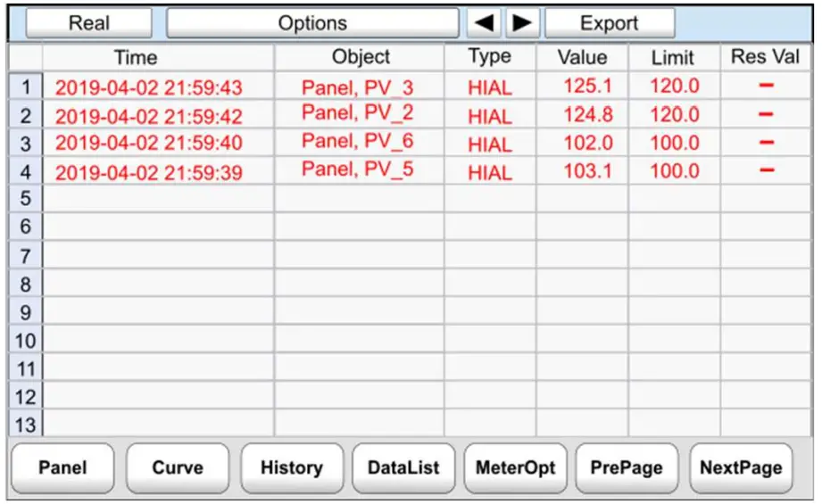Viewport: 822px width, 504px height.
Task: Click HIAL type in PV_5 row
Action: click(x=490, y=173)
